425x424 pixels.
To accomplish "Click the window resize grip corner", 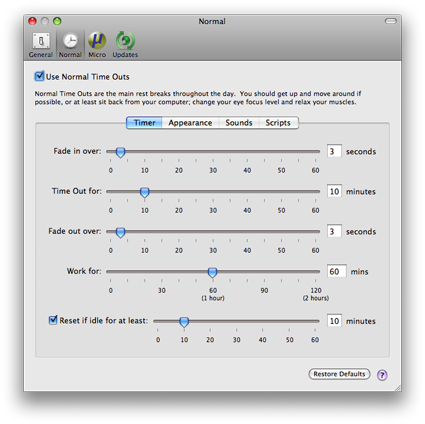I will 398,388.
